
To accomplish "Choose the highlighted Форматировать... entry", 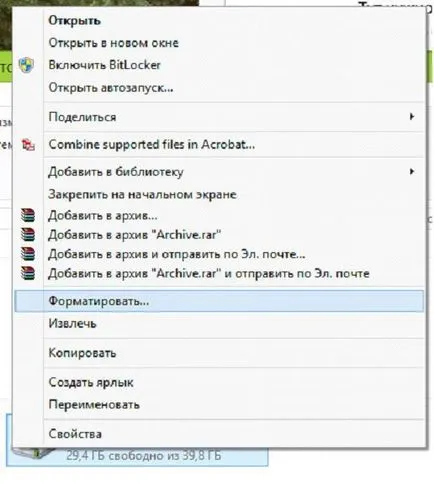I will pos(219,301).
